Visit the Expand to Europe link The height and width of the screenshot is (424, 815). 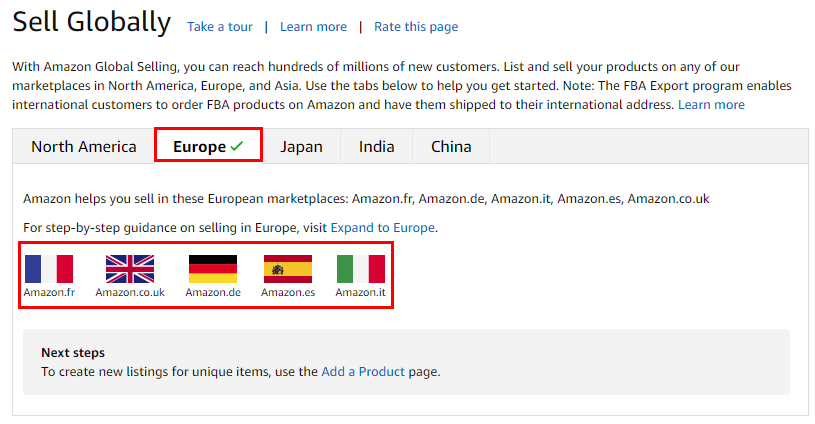tap(383, 228)
